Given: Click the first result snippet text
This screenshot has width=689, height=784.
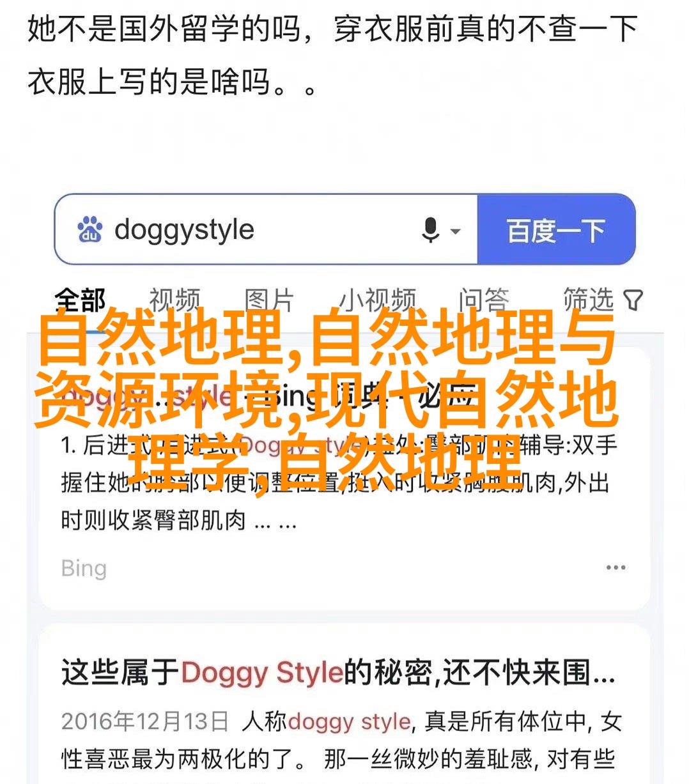Looking at the screenshot, I should click(x=339, y=483).
